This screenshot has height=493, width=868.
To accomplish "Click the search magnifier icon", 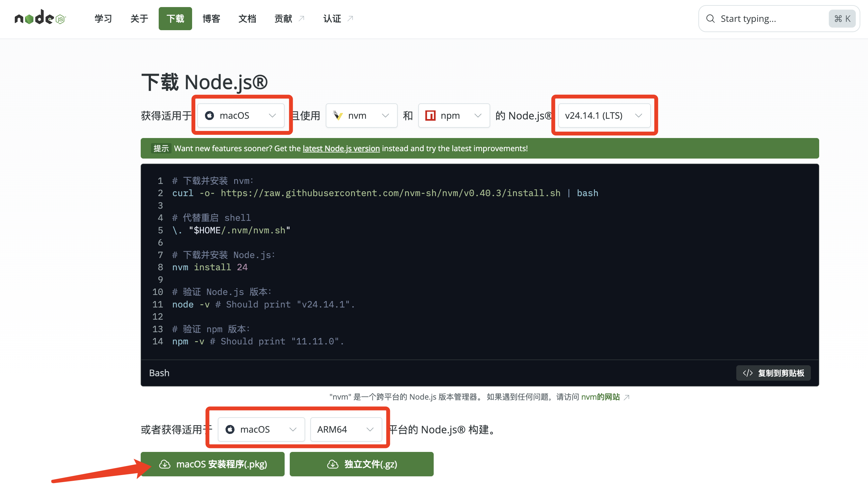I will coord(711,19).
